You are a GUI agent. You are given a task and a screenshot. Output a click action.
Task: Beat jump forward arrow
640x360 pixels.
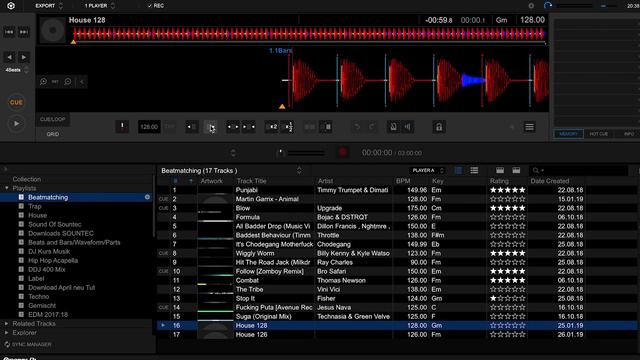point(24,57)
